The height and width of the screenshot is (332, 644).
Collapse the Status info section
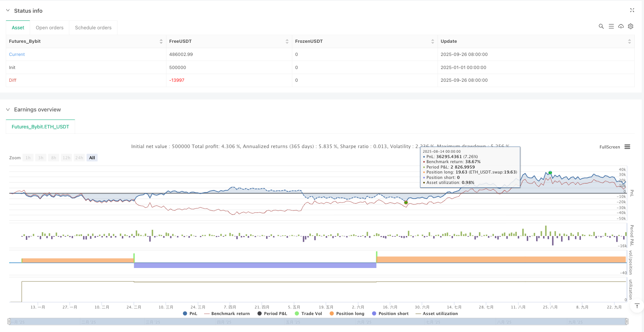point(8,11)
